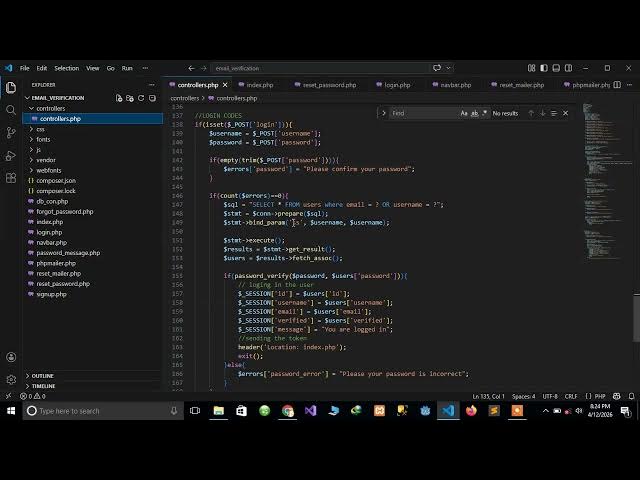Collapse all folders in explorer
Viewport: 640px width, 480px height.
tap(152, 98)
